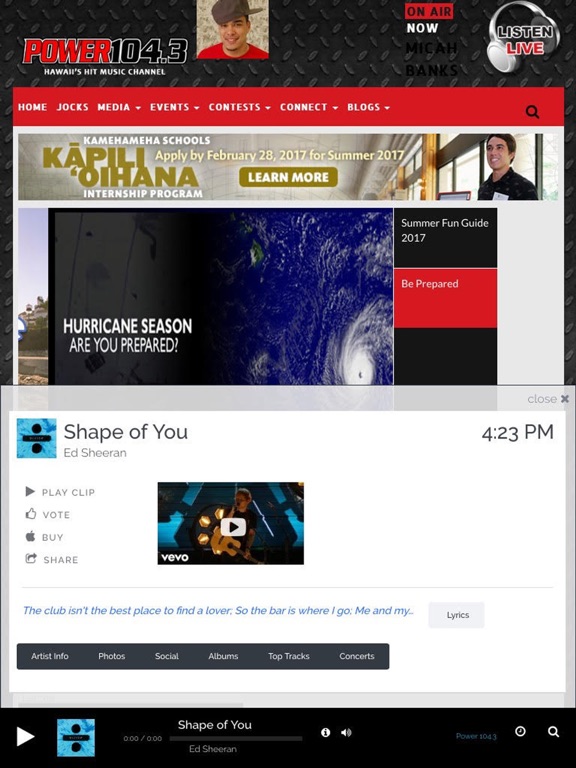
Task: Click the Learn More banner button
Action: [x=288, y=177]
